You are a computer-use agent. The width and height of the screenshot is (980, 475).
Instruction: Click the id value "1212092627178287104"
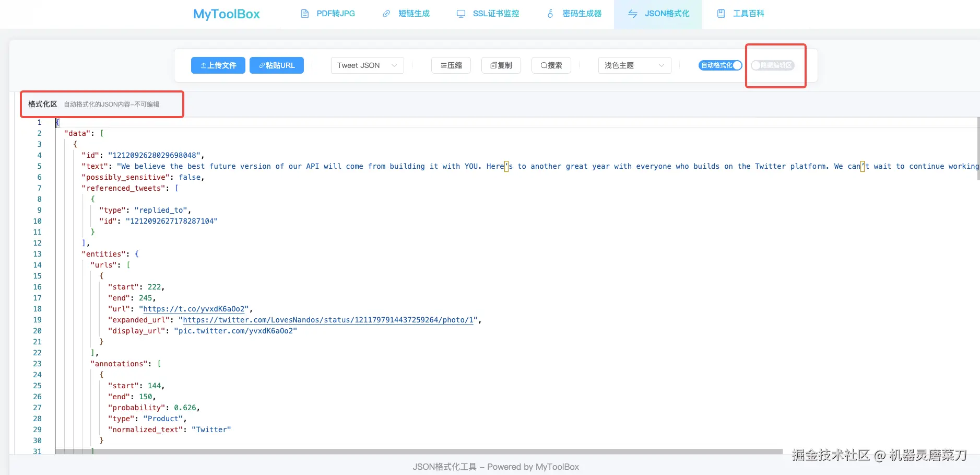coord(172,221)
